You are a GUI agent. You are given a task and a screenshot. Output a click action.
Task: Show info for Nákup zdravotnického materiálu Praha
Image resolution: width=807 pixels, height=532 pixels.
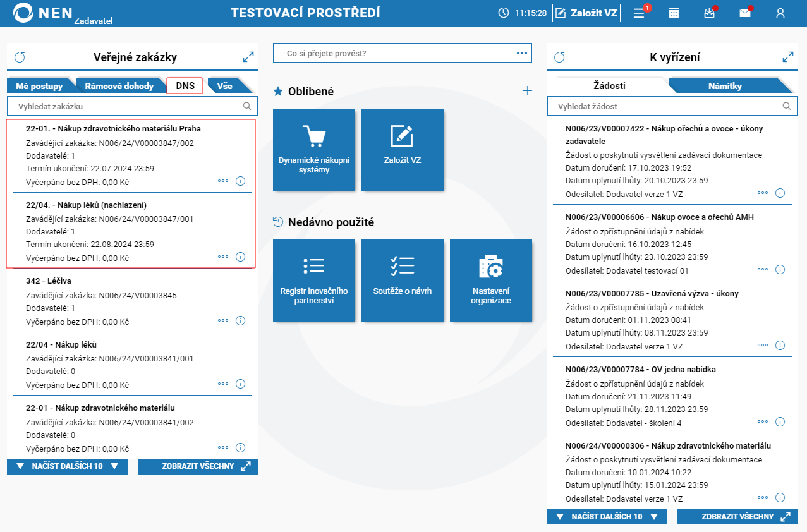click(240, 181)
